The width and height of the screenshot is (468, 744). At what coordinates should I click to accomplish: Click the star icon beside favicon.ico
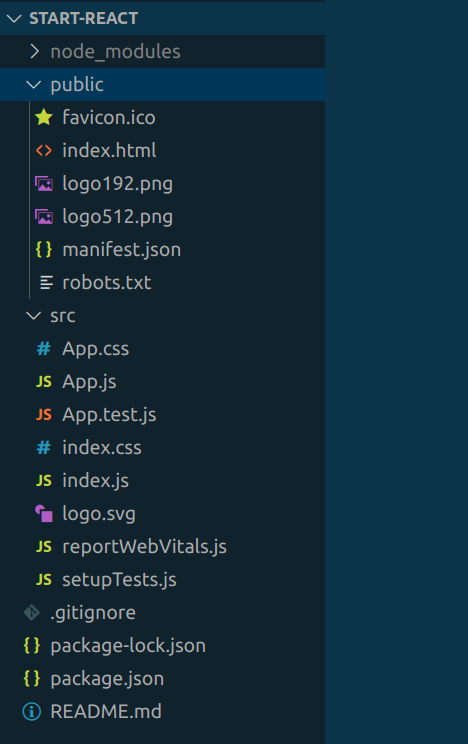[44, 117]
